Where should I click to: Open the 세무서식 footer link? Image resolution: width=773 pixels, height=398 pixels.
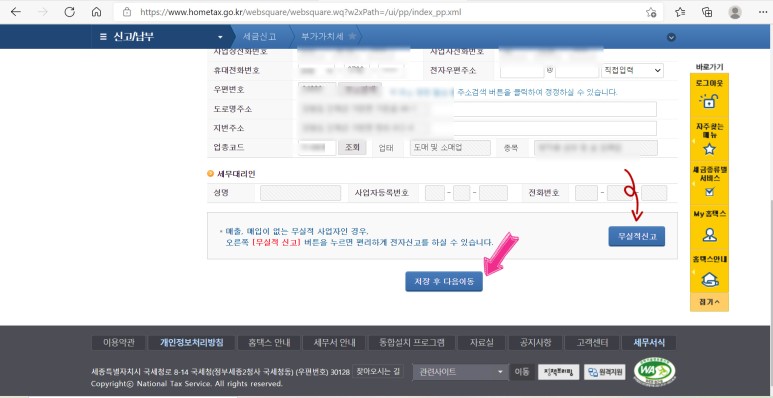point(649,342)
